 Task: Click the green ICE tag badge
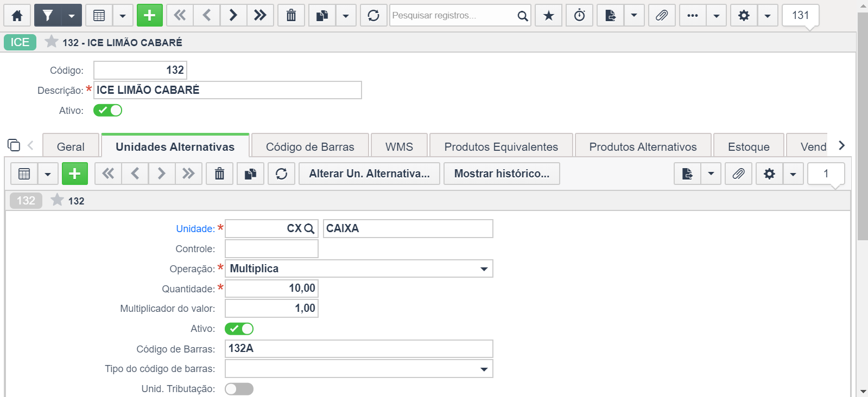20,42
